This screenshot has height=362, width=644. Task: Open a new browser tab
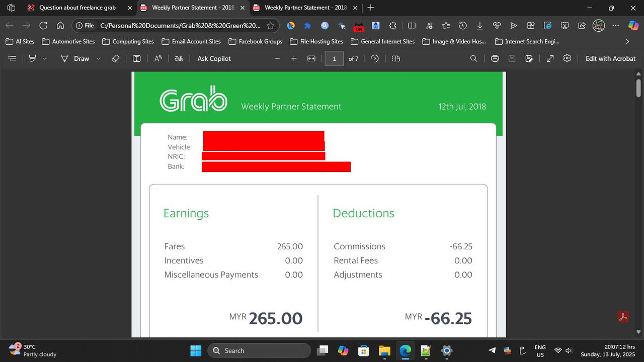371,8
